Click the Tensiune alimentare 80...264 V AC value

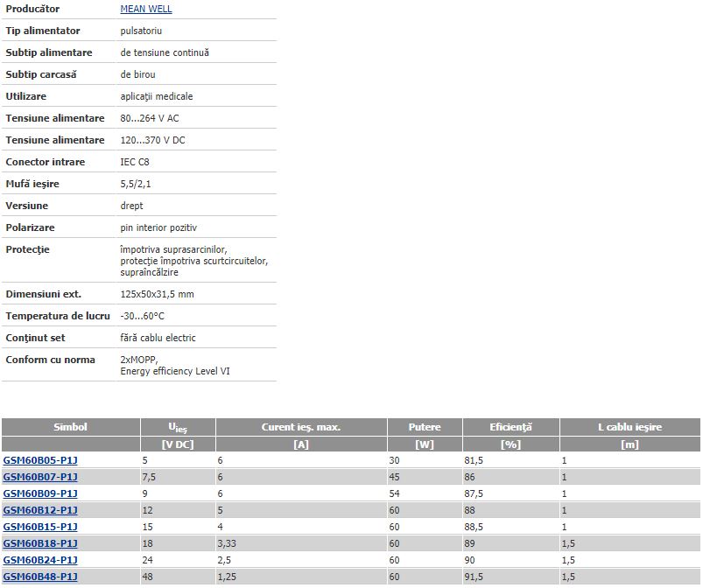(x=150, y=118)
